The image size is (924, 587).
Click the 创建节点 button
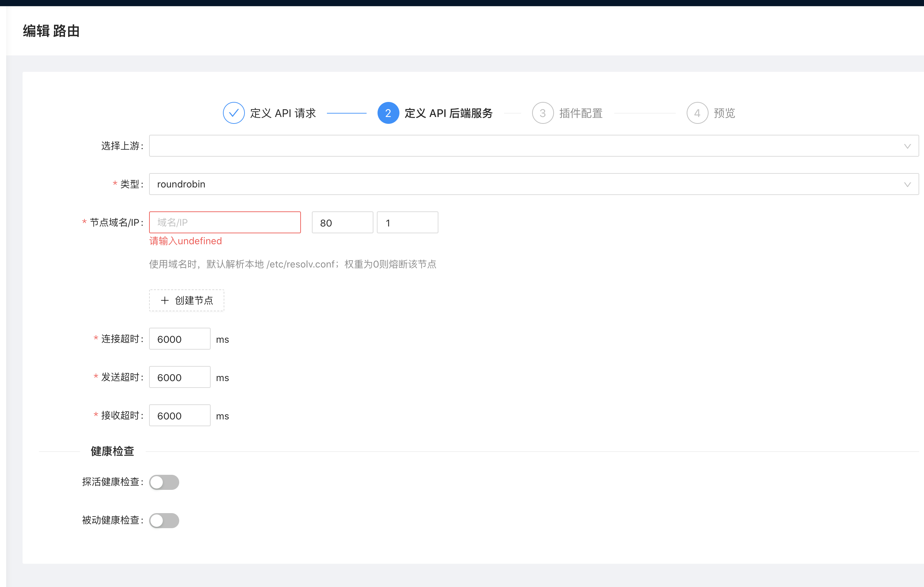(187, 300)
